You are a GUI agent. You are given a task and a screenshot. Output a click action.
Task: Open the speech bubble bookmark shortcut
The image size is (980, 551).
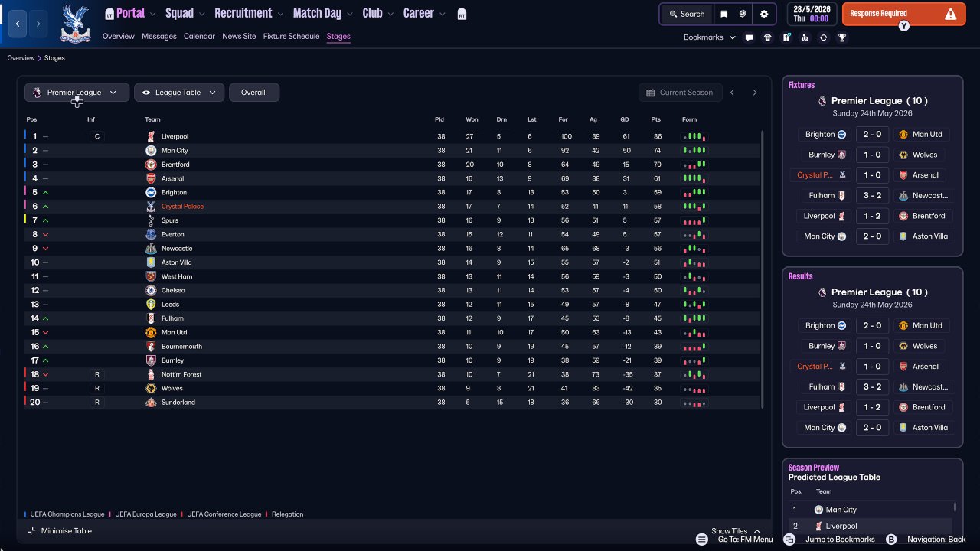point(749,37)
